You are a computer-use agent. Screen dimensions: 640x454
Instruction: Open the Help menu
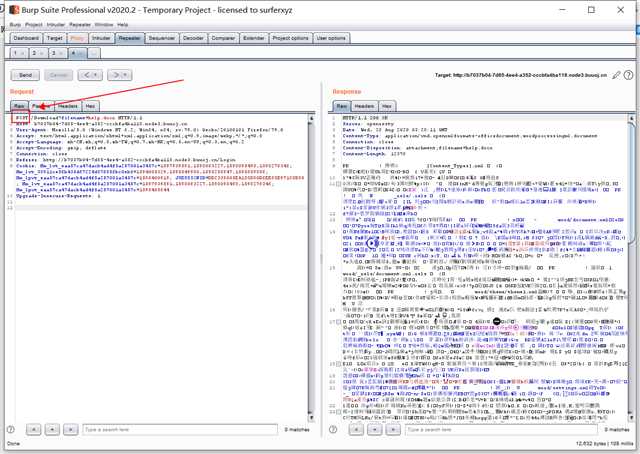(x=123, y=24)
